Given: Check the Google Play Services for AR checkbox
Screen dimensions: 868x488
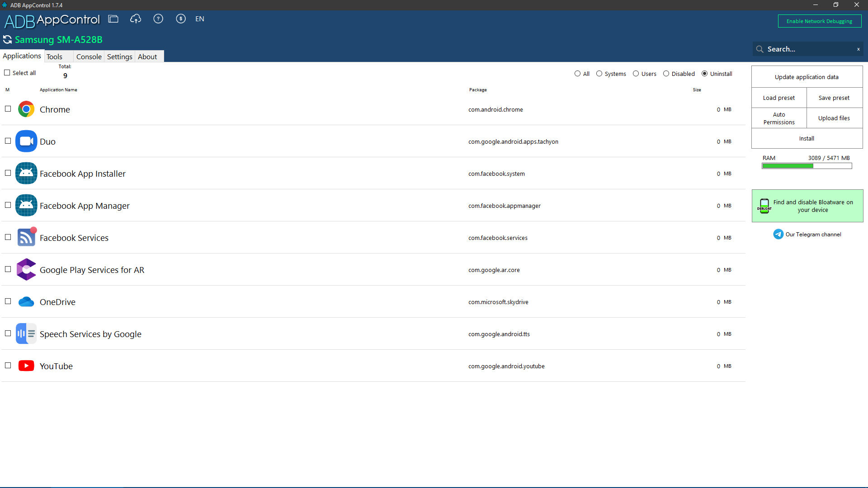Looking at the screenshot, I should point(8,269).
